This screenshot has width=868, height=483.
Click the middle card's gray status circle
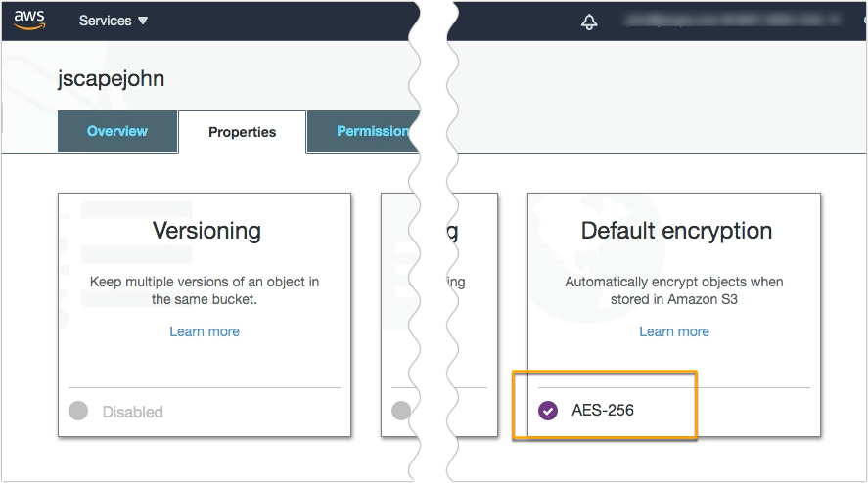400,411
